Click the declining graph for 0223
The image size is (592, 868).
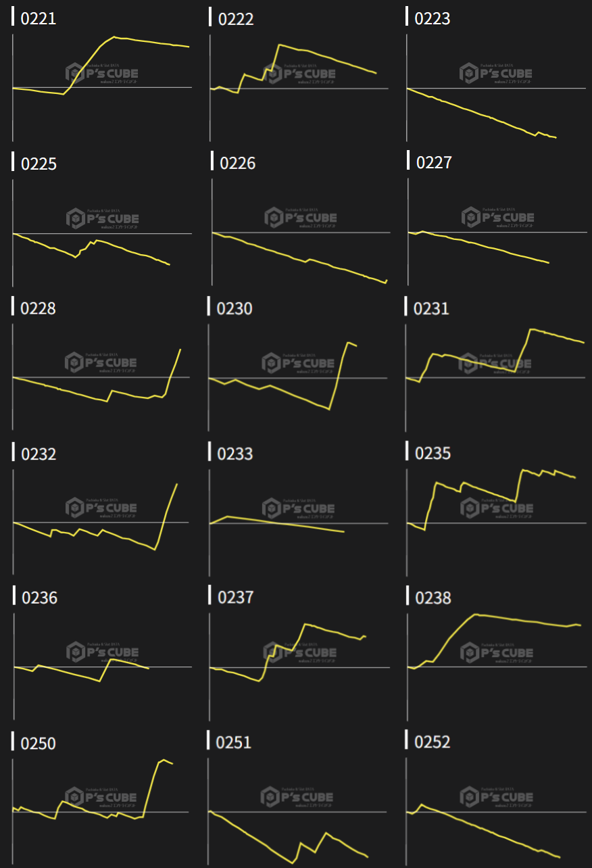(x=495, y=85)
